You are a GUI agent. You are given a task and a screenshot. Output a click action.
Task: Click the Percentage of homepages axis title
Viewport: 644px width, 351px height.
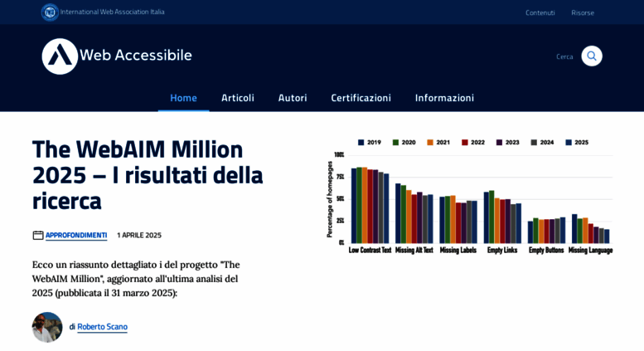click(329, 199)
